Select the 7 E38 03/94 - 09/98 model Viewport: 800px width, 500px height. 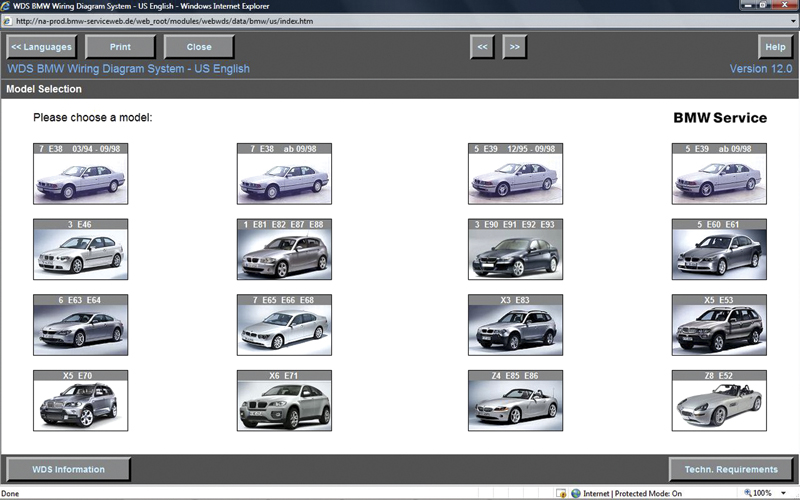pyautogui.click(x=81, y=173)
